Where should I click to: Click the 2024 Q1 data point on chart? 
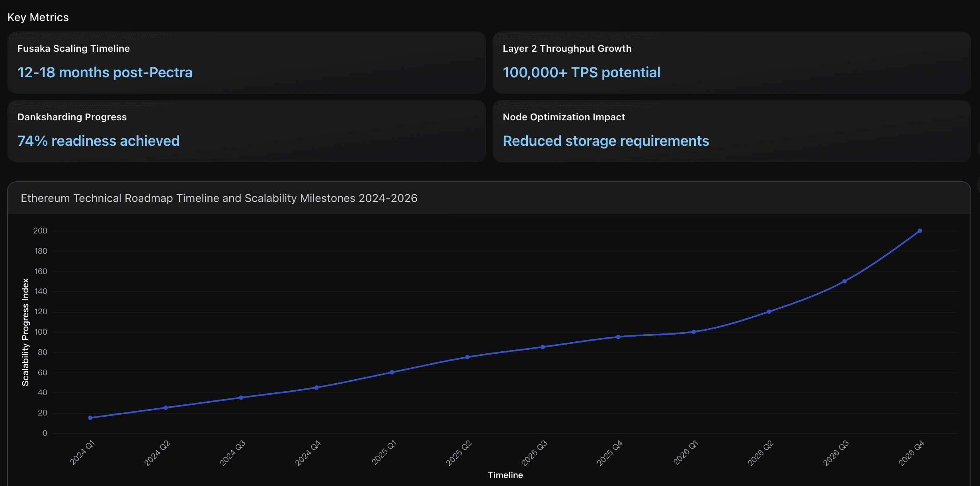click(90, 418)
